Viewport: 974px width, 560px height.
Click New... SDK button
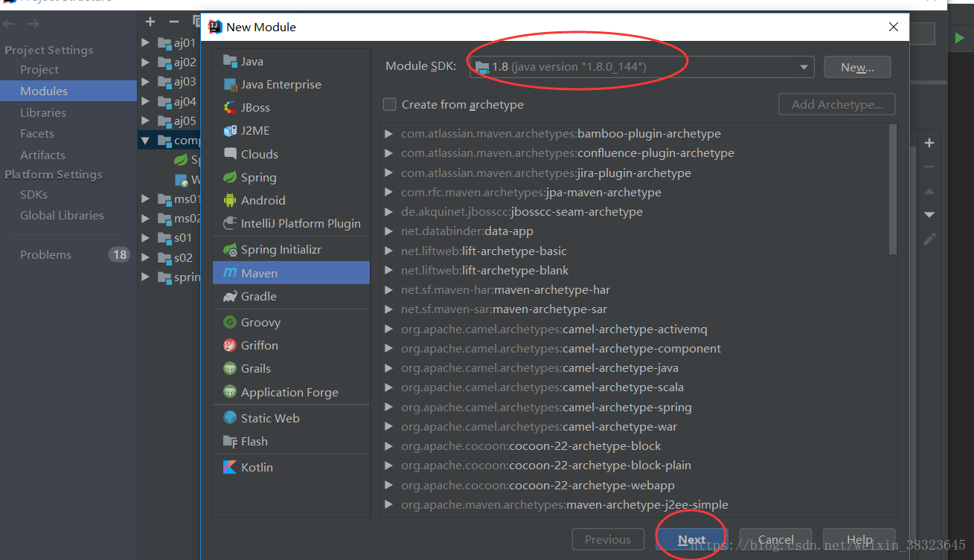[857, 67]
